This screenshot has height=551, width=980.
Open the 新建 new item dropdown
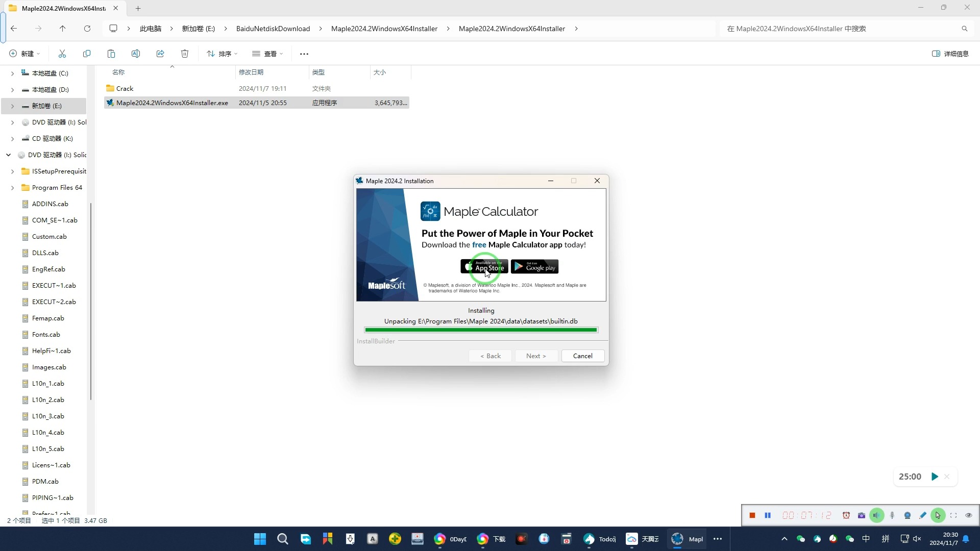pos(24,54)
